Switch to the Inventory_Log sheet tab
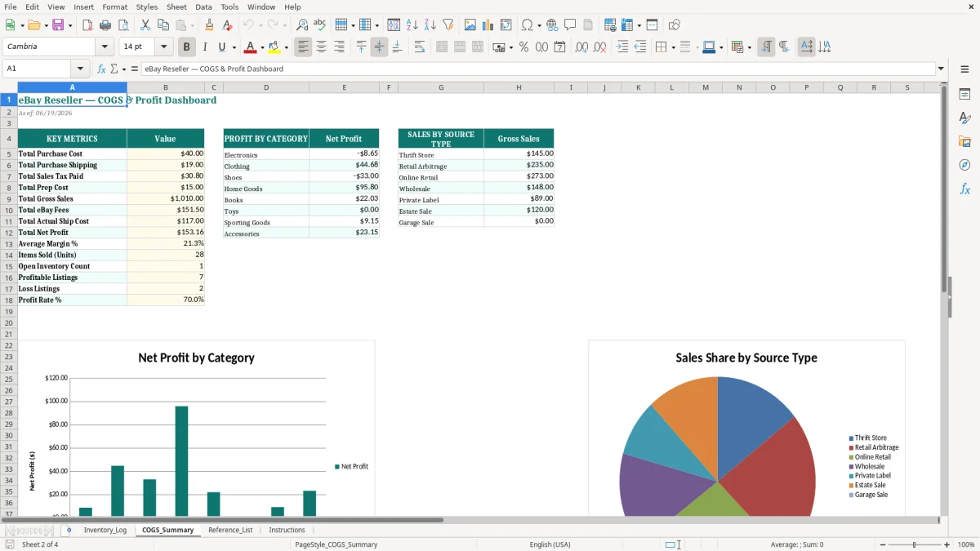Image resolution: width=980 pixels, height=551 pixels. click(x=105, y=530)
